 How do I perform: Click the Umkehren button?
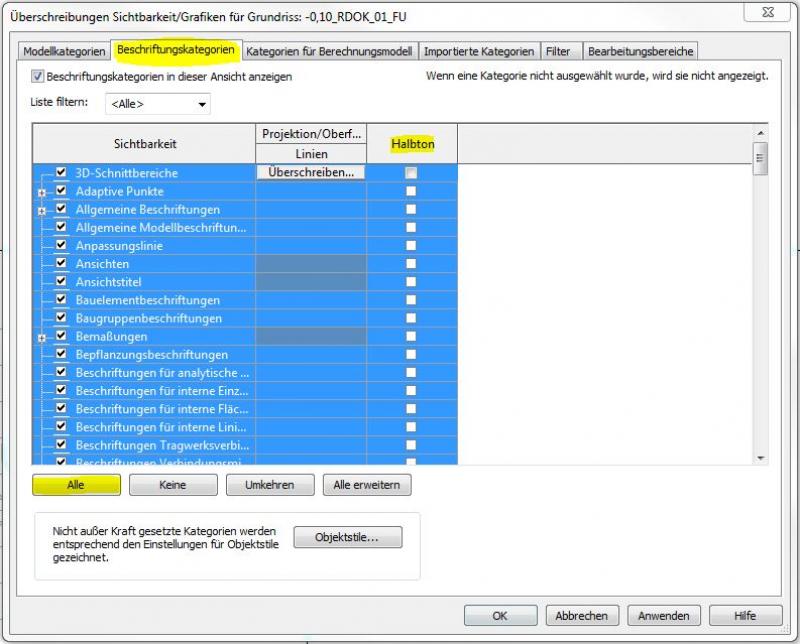point(264,485)
